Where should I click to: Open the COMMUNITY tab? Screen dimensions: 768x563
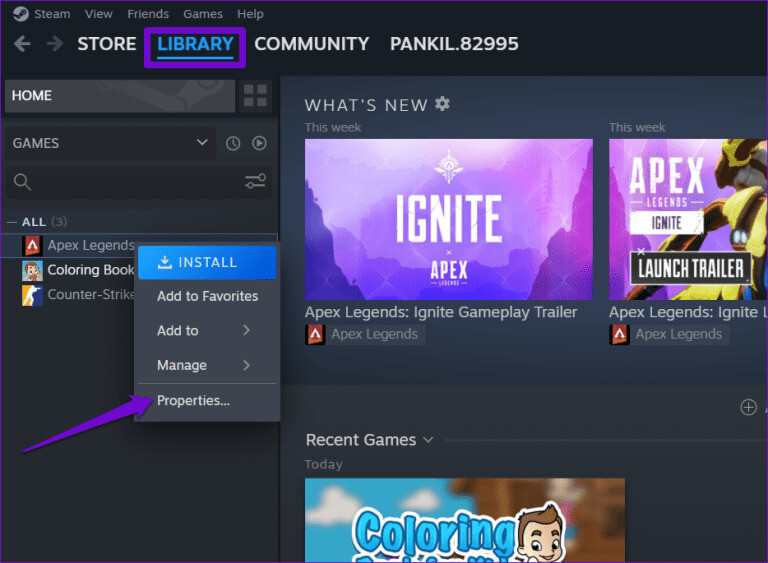(312, 44)
